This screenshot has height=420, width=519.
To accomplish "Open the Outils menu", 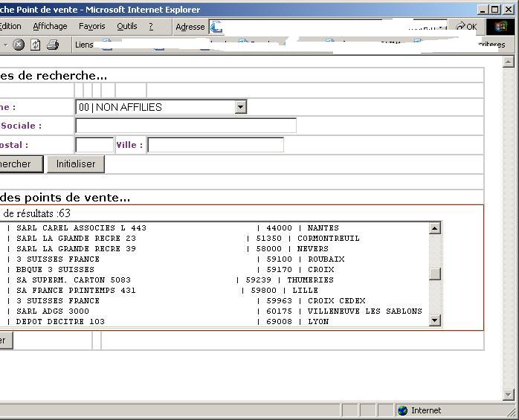I will (127, 26).
